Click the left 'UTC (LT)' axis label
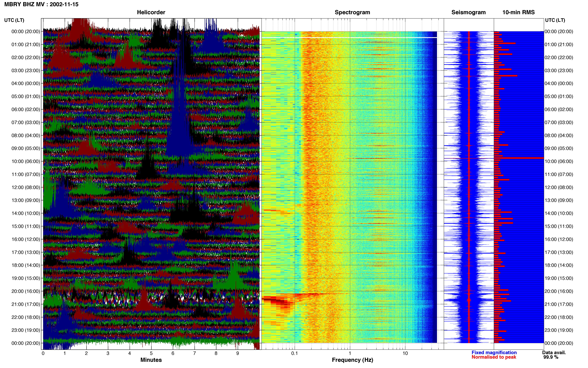The width and height of the screenshot is (588, 368). pyautogui.click(x=14, y=20)
